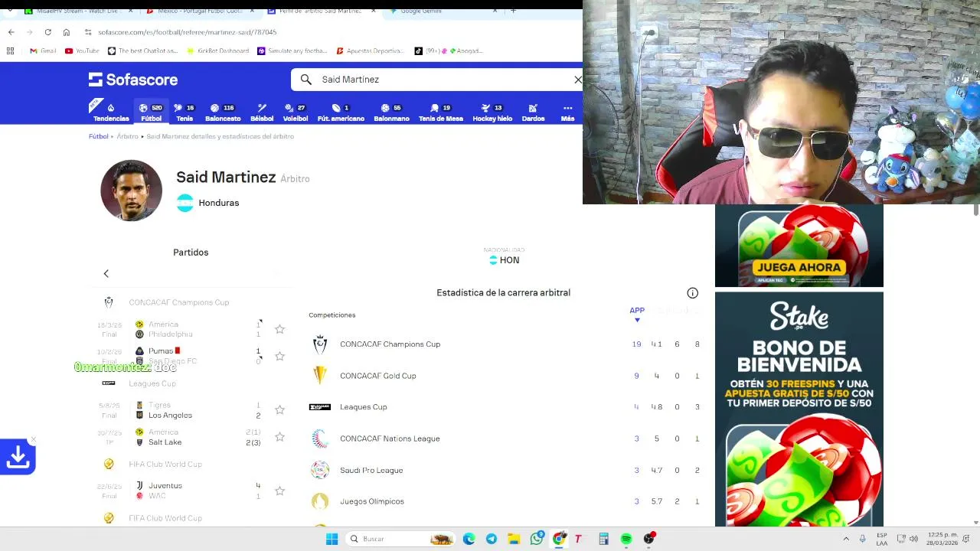The height and width of the screenshot is (551, 980).
Task: Favorite the Tigres vs Los Angeles match
Action: point(279,409)
